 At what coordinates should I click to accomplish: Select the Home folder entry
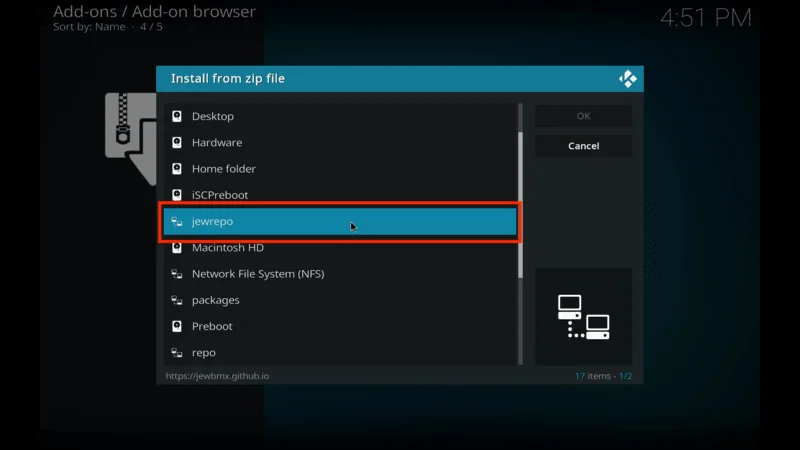click(x=340, y=169)
